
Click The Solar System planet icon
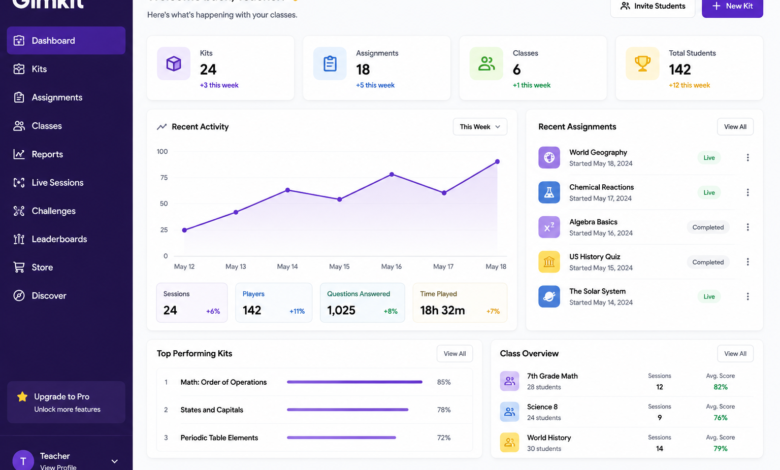(549, 297)
